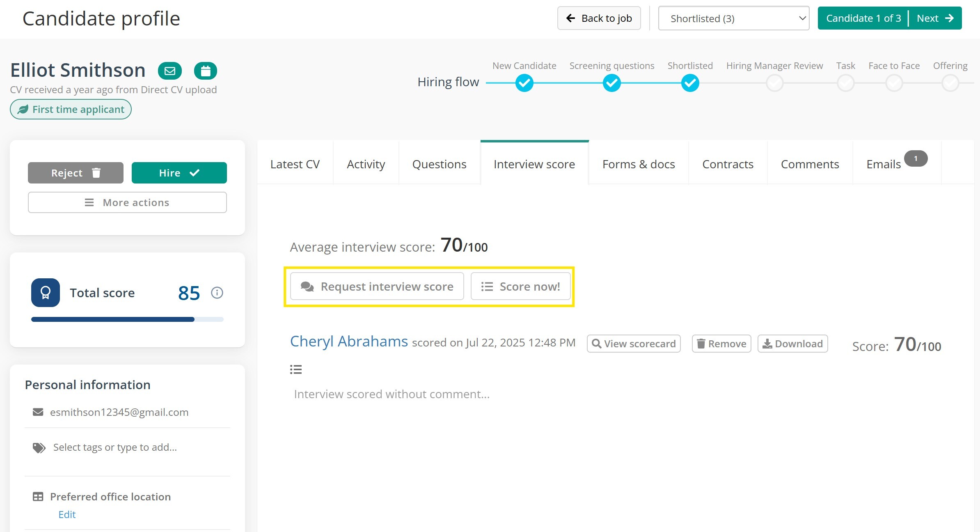The height and width of the screenshot is (532, 980).
Task: Remove Cheryl Abrahams' interview score
Action: (721, 344)
